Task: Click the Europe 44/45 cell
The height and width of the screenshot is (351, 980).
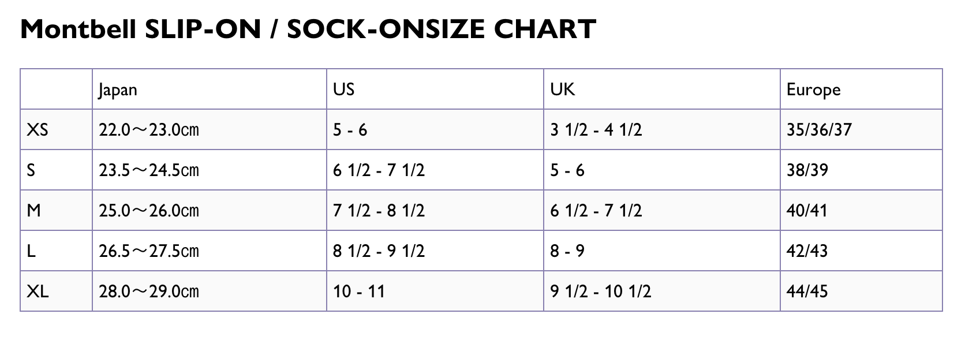Action: [806, 291]
